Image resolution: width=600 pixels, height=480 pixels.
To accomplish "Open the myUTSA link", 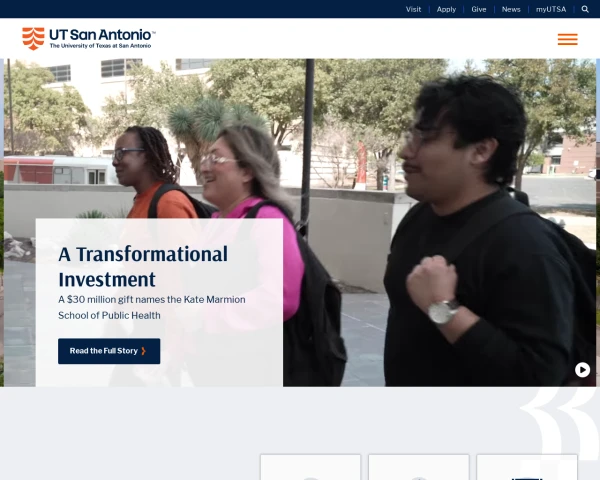I will pyautogui.click(x=551, y=9).
